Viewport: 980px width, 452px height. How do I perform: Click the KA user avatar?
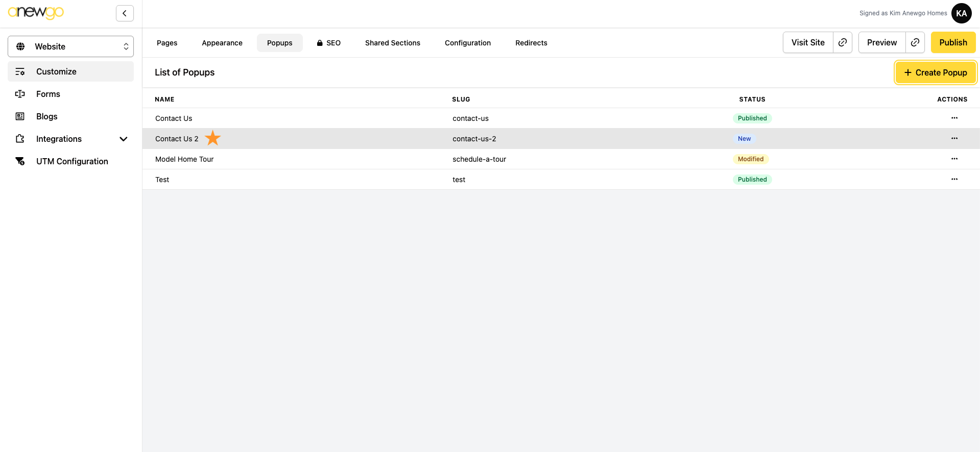(x=961, y=13)
